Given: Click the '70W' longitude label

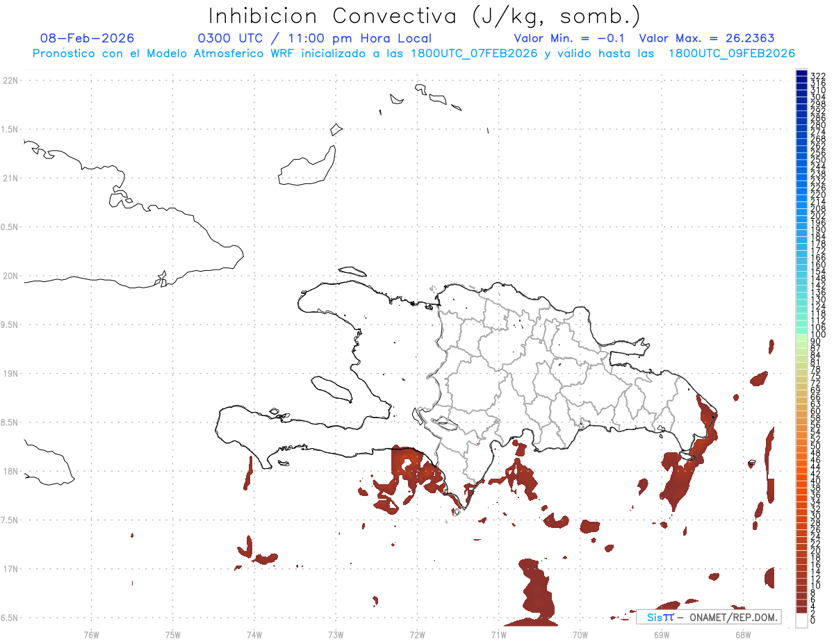Looking at the screenshot, I should click(580, 634).
